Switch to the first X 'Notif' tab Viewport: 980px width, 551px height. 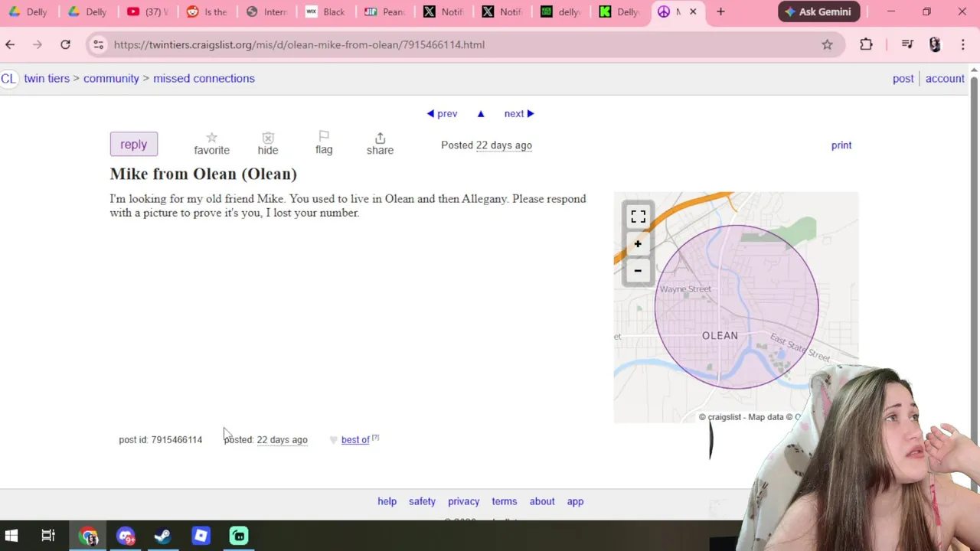pyautogui.click(x=443, y=11)
